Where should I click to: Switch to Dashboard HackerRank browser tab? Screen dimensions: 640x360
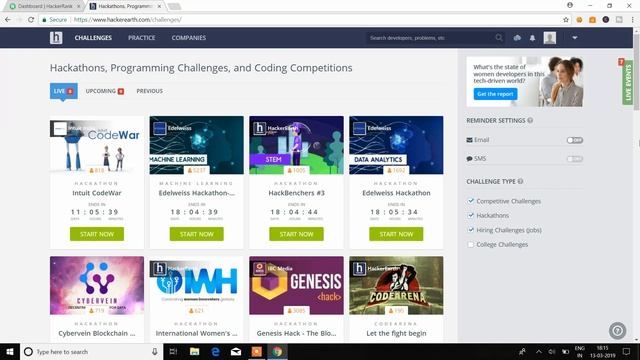pos(44,6)
